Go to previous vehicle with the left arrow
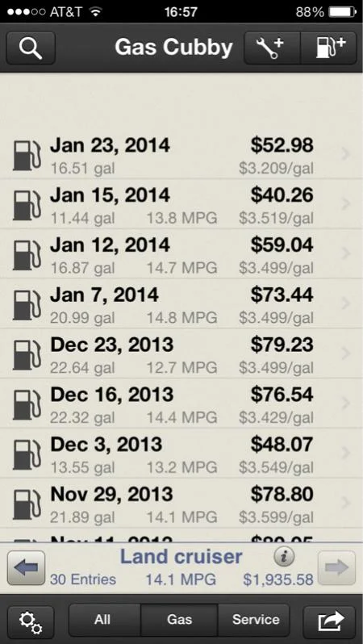Image resolution: width=363 pixels, height=644 pixels. [x=26, y=568]
